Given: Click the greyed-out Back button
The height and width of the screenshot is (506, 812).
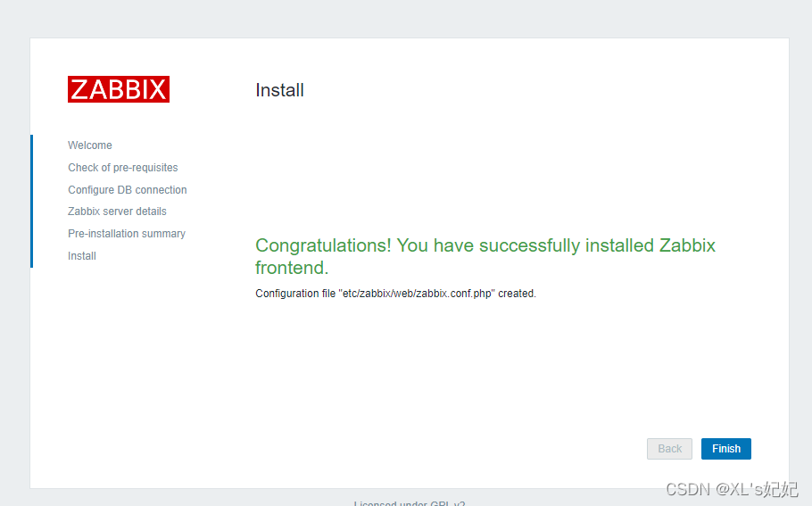Looking at the screenshot, I should coord(669,449).
